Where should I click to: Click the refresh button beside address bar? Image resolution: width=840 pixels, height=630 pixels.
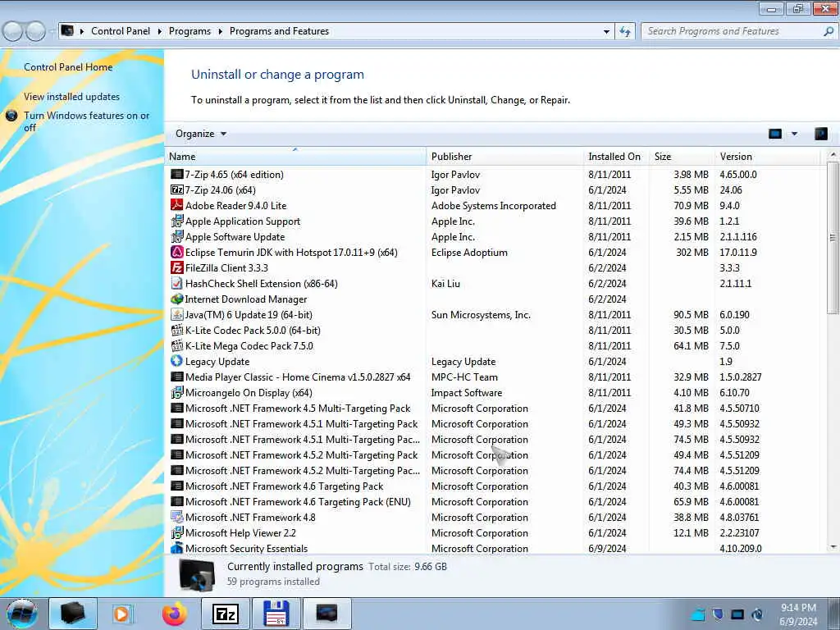tap(624, 32)
